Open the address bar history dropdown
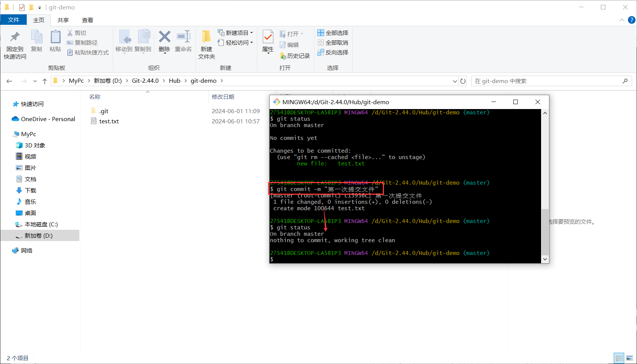 coord(455,81)
